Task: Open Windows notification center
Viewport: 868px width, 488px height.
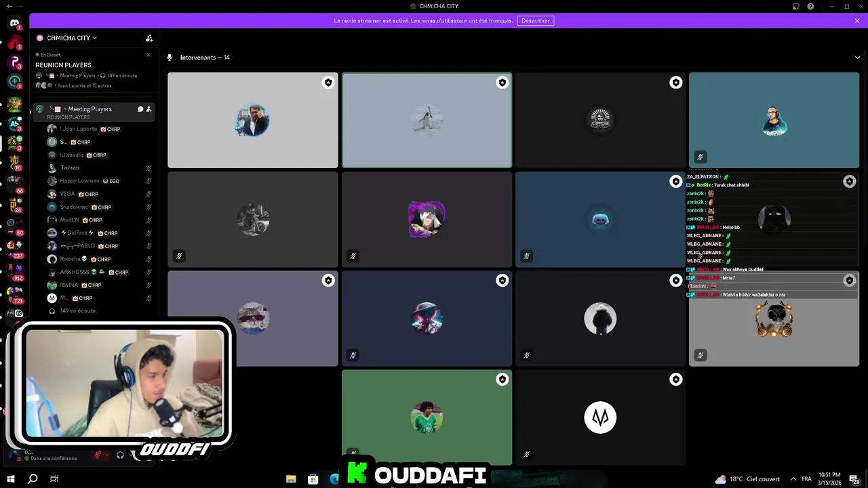Action: click(x=854, y=479)
